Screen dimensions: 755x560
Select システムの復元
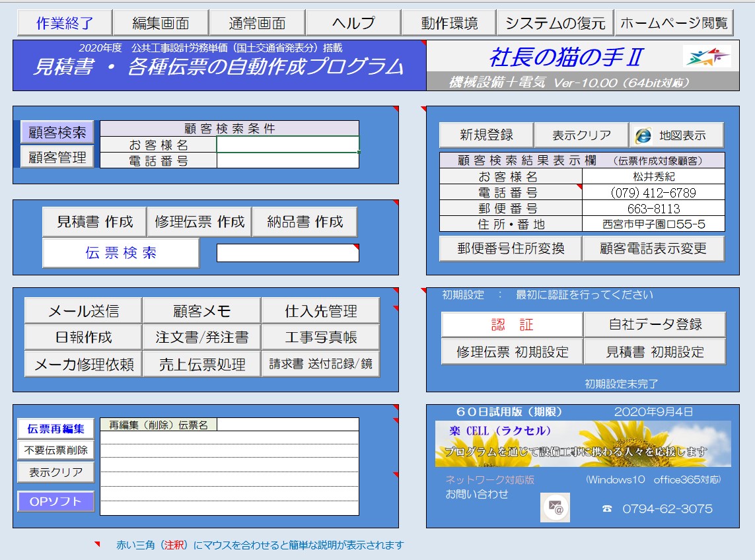[x=555, y=22]
